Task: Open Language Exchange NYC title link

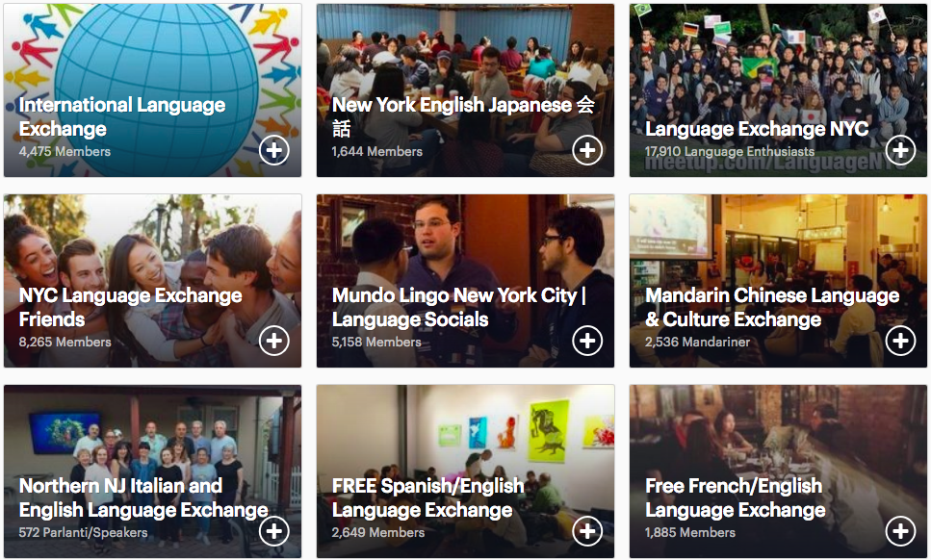Action: [x=757, y=129]
